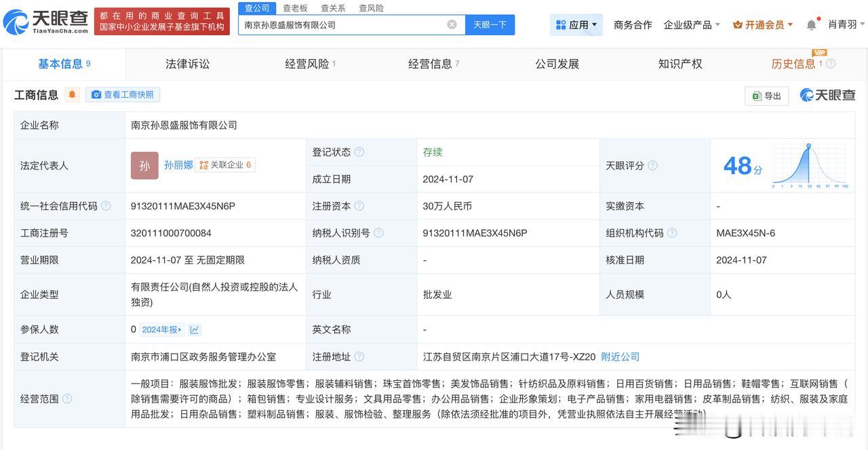Expand the 2024年报 insured count selector
868x450 pixels.
[162, 329]
